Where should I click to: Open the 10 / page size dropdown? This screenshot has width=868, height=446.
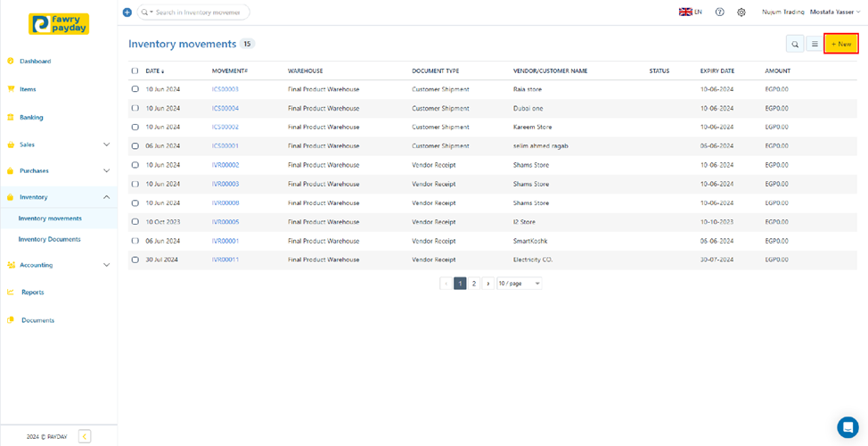(519, 284)
